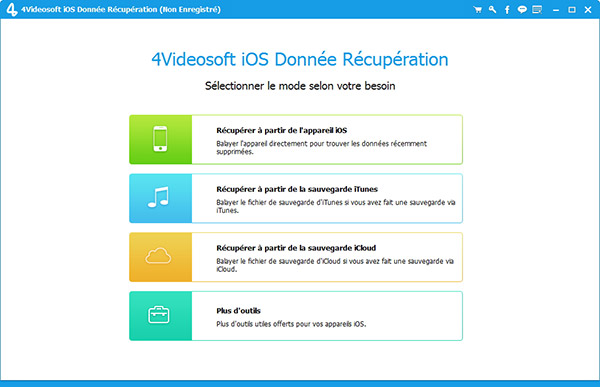
Task: Open the key registration icon
Action: 492,10
